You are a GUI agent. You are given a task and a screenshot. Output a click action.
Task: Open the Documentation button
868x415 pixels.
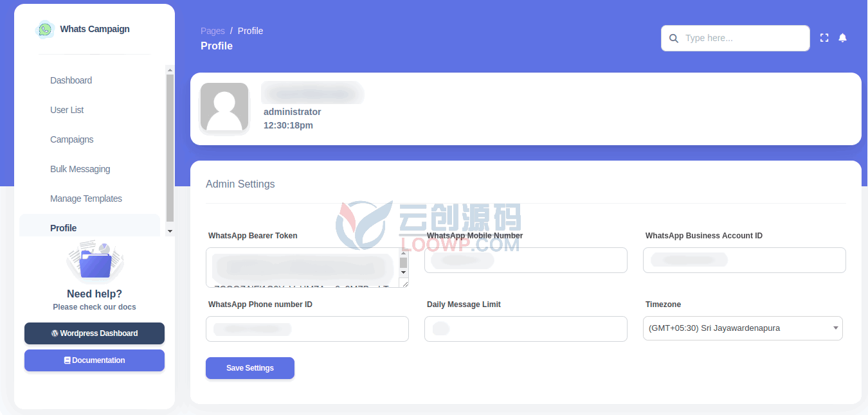95,360
